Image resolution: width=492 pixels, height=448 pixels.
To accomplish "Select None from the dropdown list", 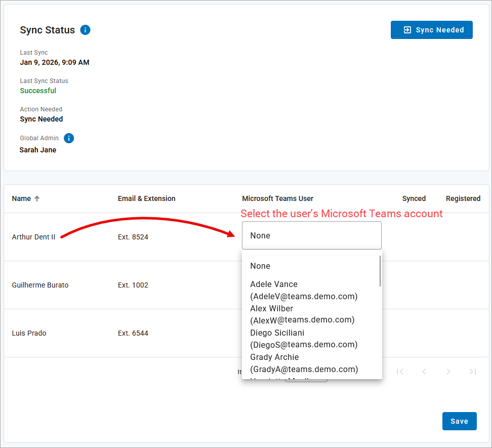I will pyautogui.click(x=260, y=266).
